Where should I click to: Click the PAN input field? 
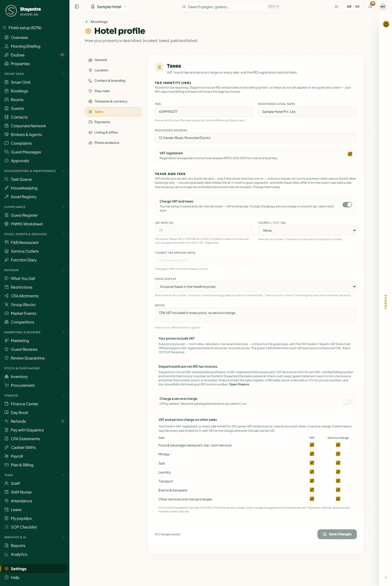[x=204, y=112]
